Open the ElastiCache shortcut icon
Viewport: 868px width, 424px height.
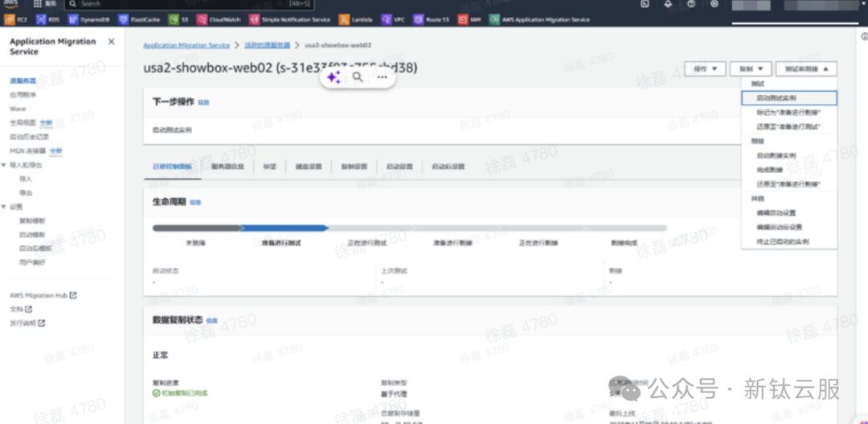tap(123, 19)
